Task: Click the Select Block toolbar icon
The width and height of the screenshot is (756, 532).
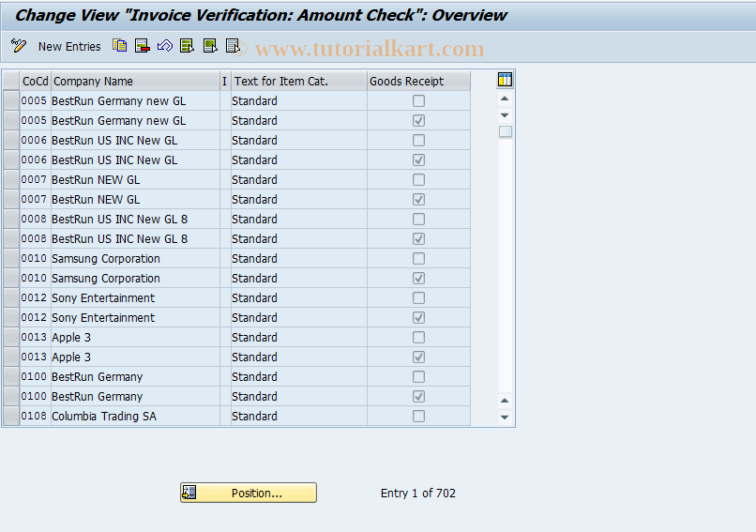Action: [x=210, y=46]
